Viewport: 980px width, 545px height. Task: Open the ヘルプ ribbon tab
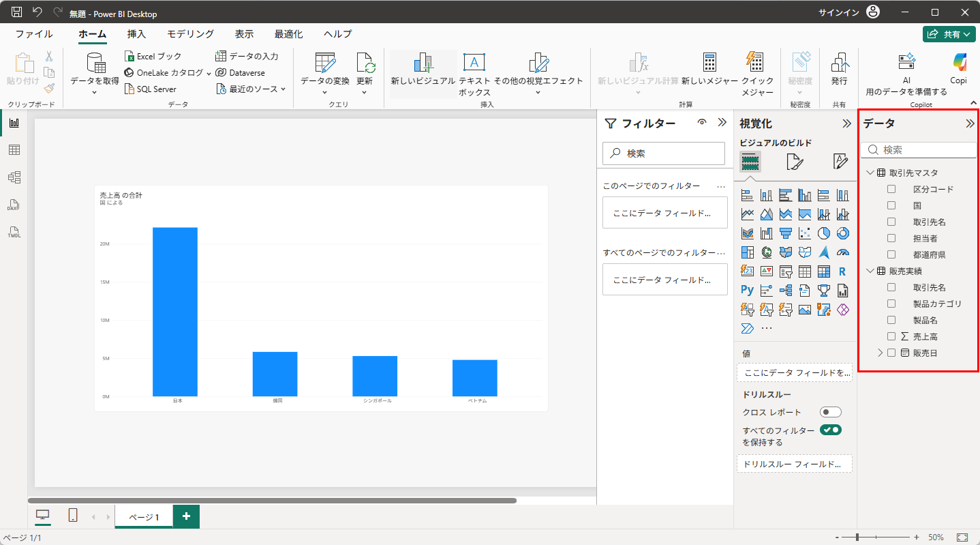(x=337, y=34)
